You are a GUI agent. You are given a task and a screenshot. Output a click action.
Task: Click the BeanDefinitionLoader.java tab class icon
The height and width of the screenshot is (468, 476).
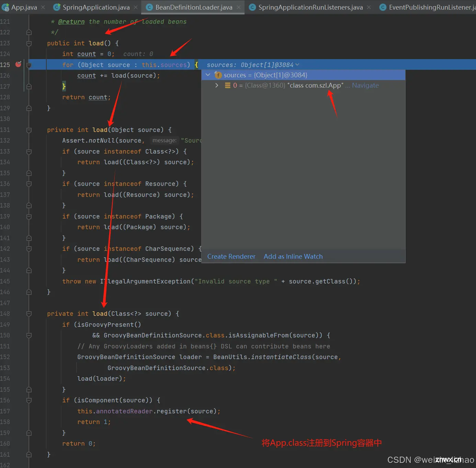click(x=149, y=7)
